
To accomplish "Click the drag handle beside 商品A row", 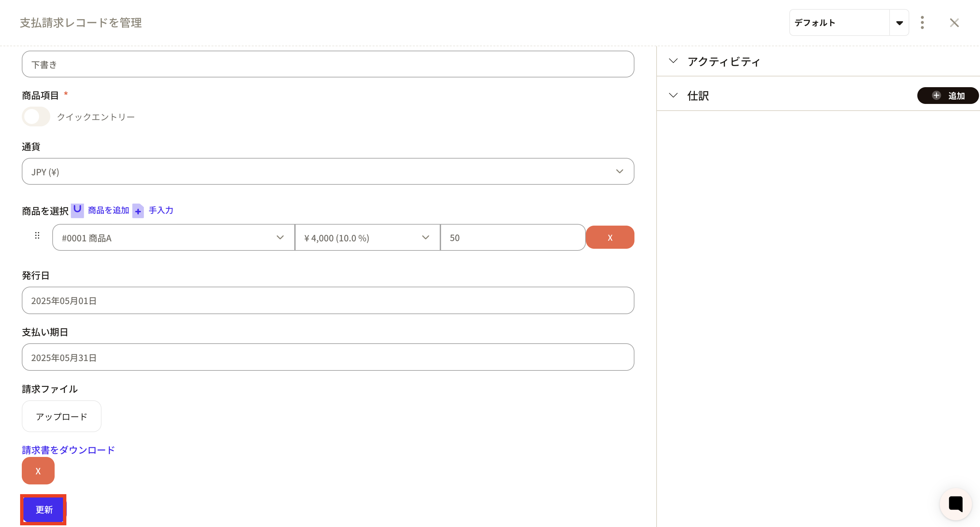I will (37, 236).
